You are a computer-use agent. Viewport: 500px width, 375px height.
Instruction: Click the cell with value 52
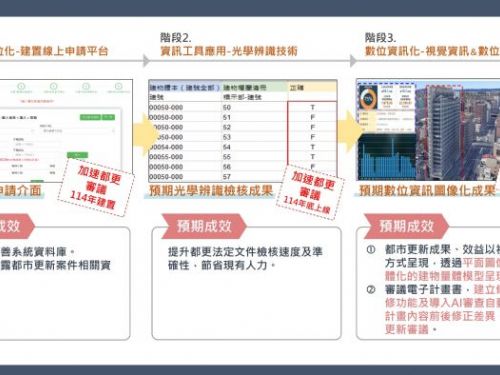[227, 127]
